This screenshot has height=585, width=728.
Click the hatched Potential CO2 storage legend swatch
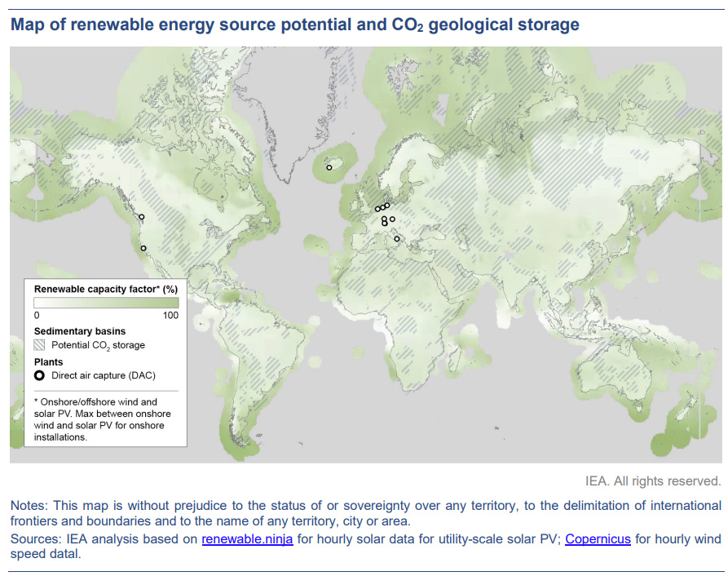click(x=39, y=345)
